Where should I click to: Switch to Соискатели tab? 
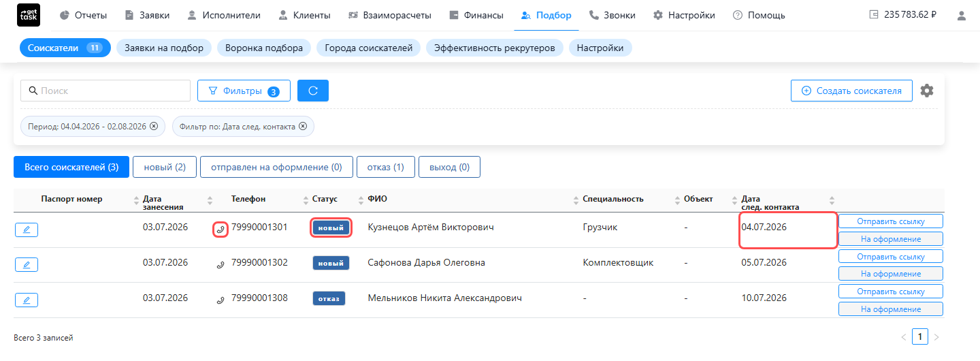65,48
